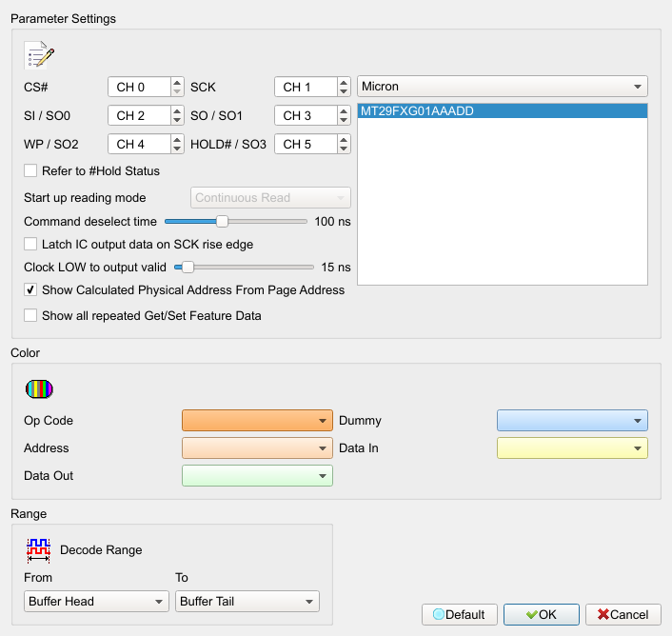Click the Command deselect time slider handle

pyautogui.click(x=222, y=221)
